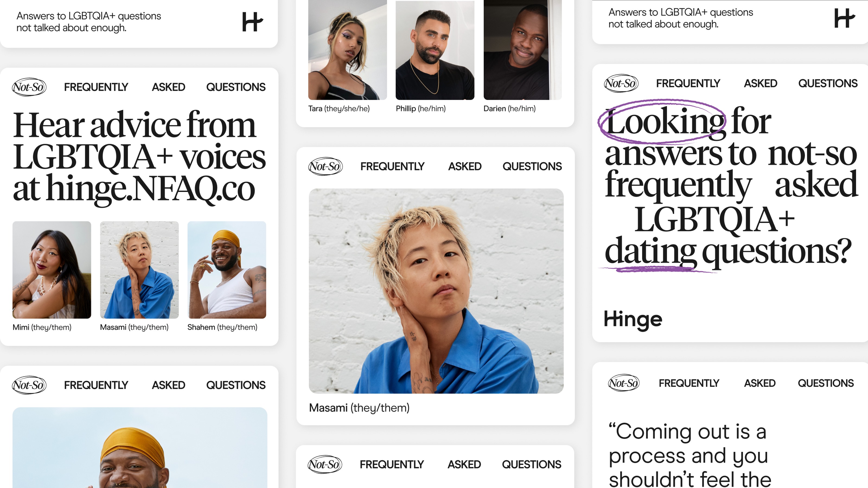The height and width of the screenshot is (488, 868).
Task: Open Mimi's portrait thumbnail
Action: [x=52, y=270]
